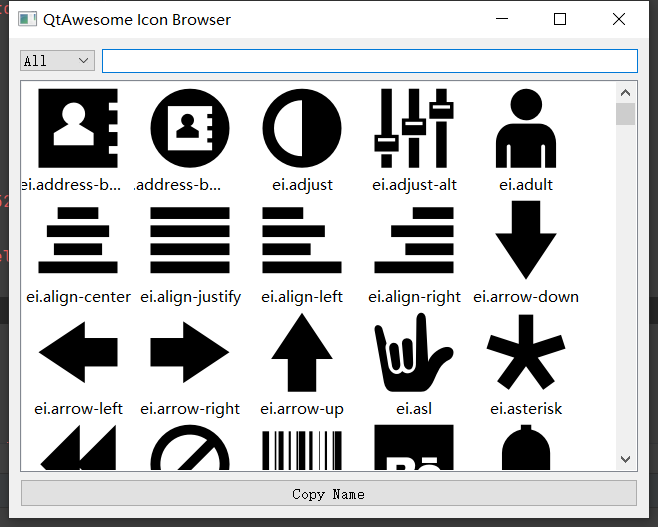Pick the ei.align-left icon

click(x=302, y=240)
